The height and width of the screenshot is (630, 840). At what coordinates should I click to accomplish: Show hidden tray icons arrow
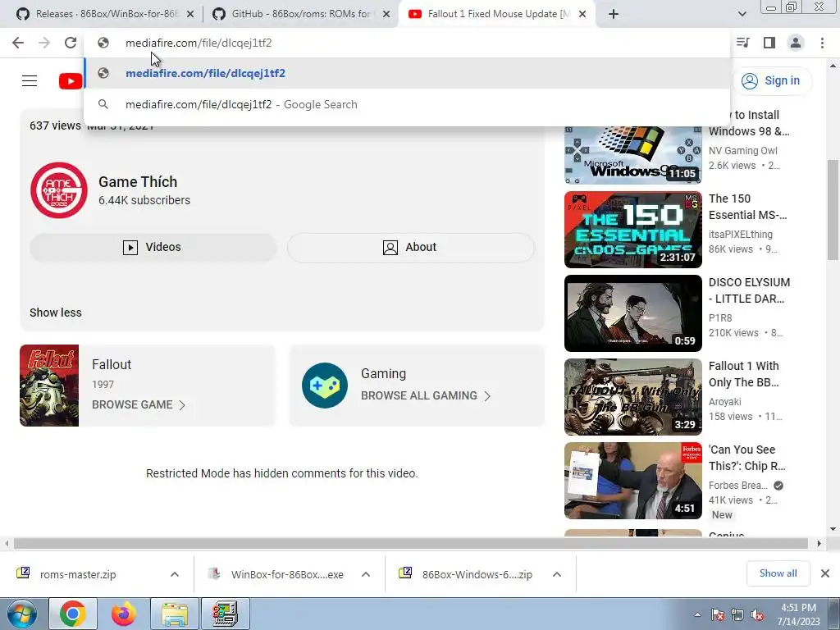697,614
